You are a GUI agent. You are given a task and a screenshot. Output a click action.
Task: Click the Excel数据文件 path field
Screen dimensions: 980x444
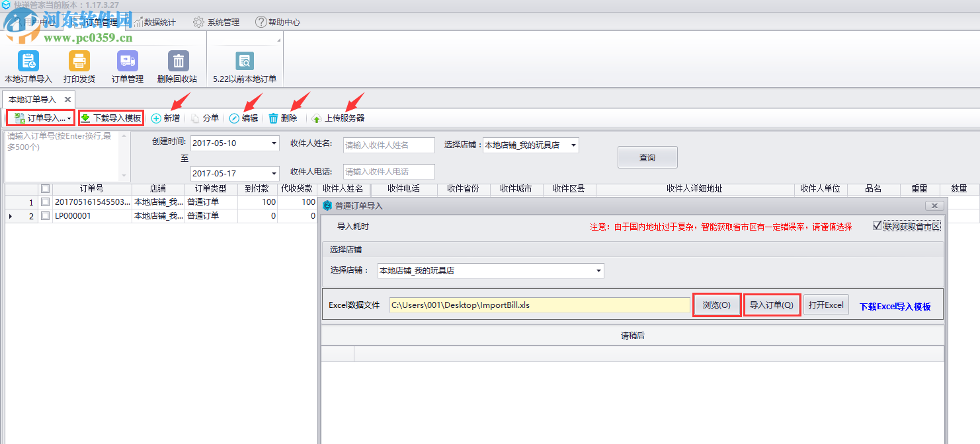tap(540, 305)
